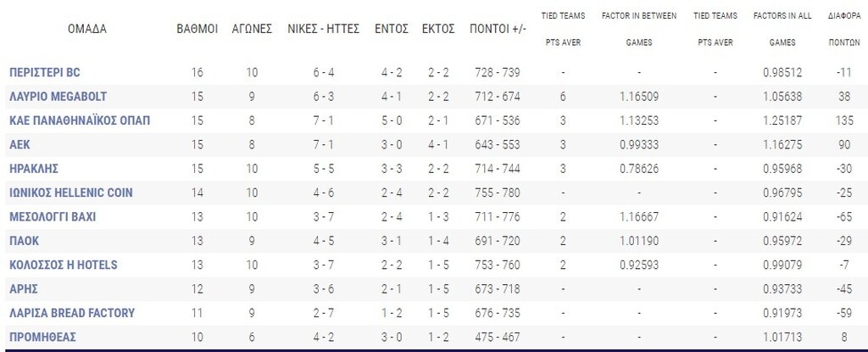The image size is (868, 352).
Task: Click the ΚΟΛΟΣΣΟΣ H HOTELS team name
Action: pyautogui.click(x=63, y=265)
